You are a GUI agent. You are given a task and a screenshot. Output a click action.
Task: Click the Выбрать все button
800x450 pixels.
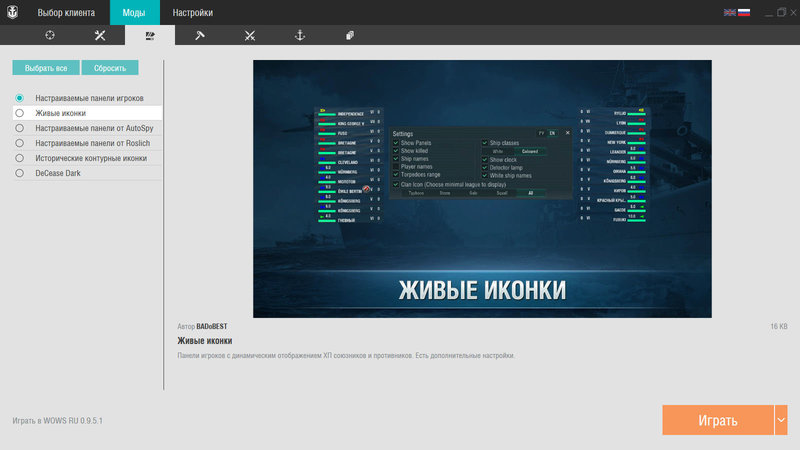(x=46, y=68)
